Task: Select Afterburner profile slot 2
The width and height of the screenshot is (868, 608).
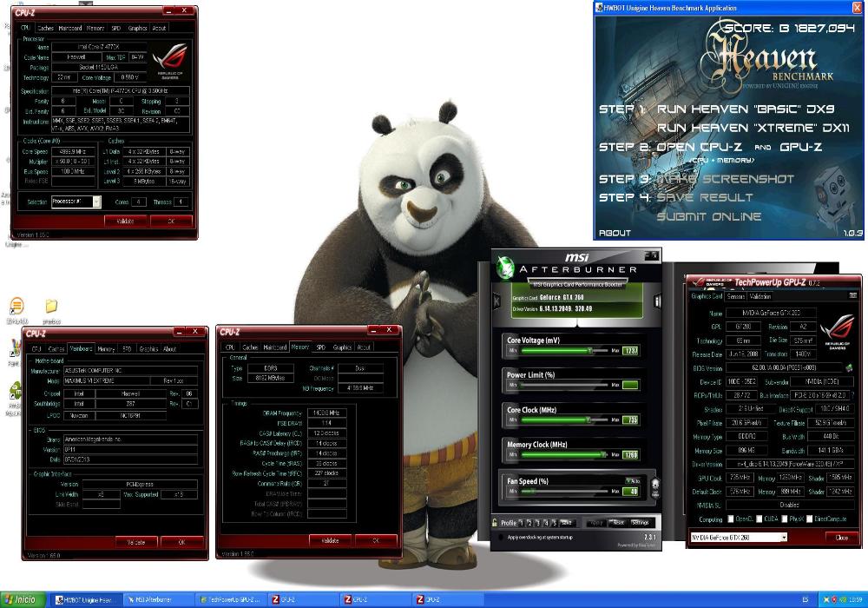Action: (529, 523)
